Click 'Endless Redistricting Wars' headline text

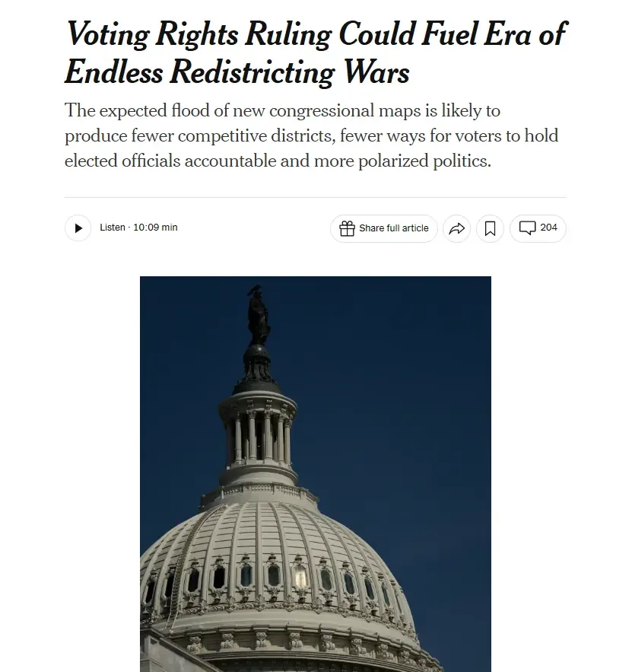pos(237,72)
